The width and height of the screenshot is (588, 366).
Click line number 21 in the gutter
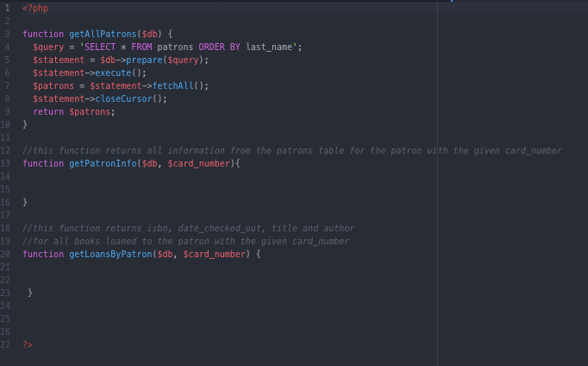(x=5, y=267)
